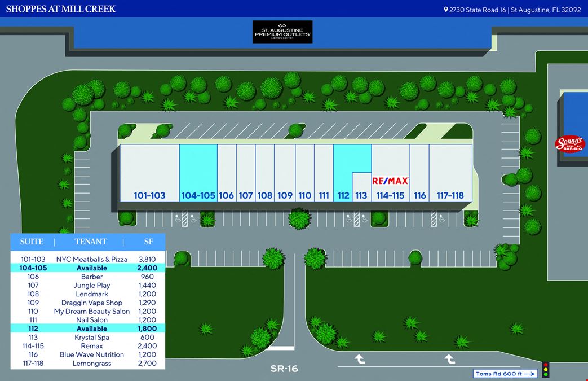Click the SUITE column header
The width and height of the screenshot is (588, 381).
32,242
